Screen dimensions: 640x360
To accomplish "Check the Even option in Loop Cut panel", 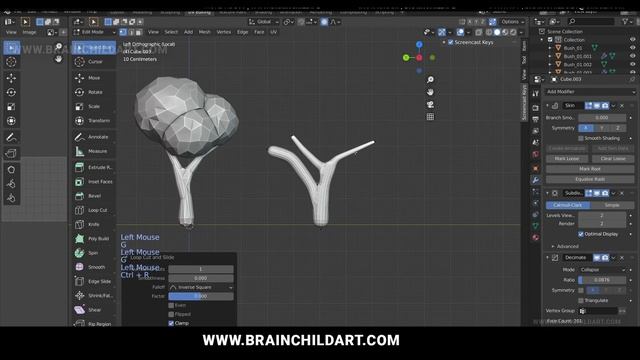I will pyautogui.click(x=171, y=305).
